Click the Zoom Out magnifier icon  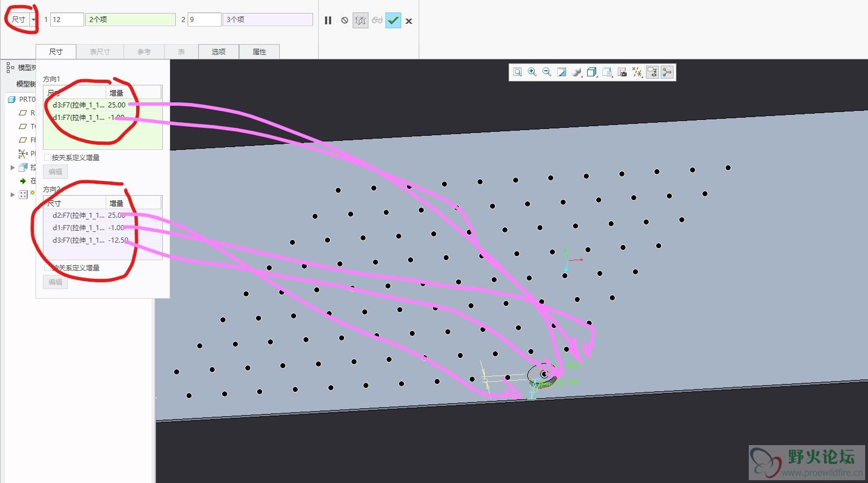(x=546, y=72)
